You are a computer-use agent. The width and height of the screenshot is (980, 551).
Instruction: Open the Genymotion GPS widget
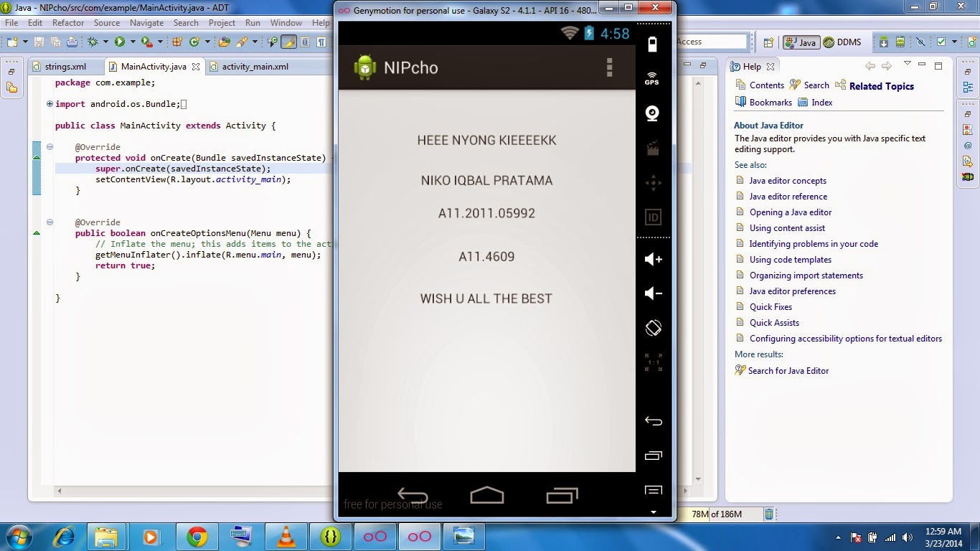pos(652,78)
